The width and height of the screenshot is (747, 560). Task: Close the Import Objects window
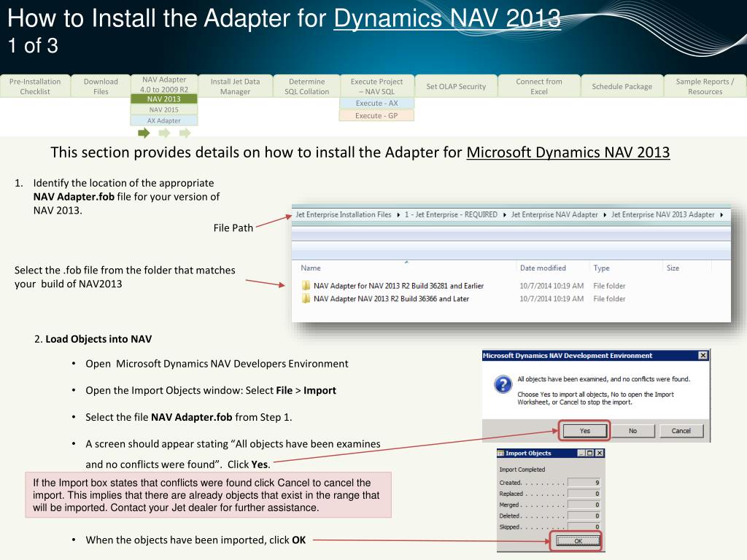(x=600, y=454)
